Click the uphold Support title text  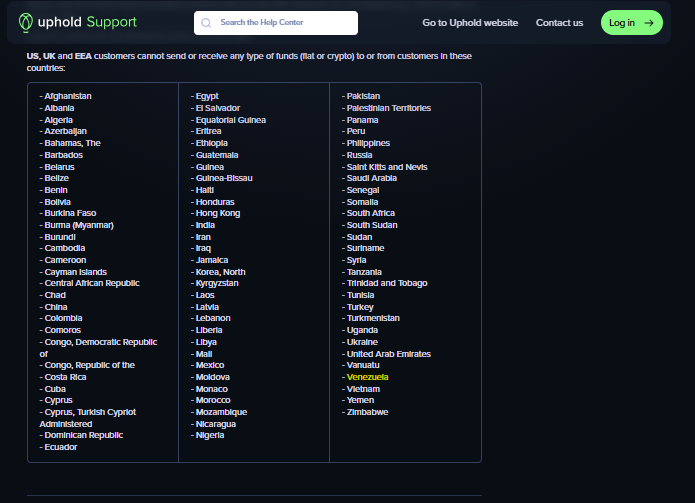coord(87,22)
